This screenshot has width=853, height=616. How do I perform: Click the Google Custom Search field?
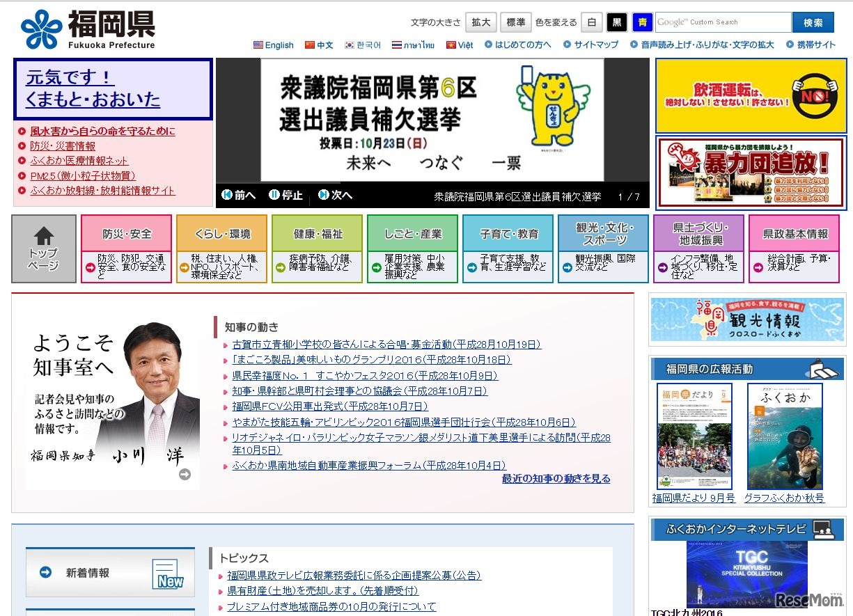pos(722,22)
